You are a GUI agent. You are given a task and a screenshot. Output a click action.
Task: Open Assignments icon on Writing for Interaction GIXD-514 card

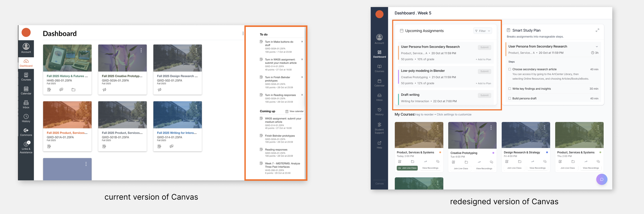pos(159,146)
